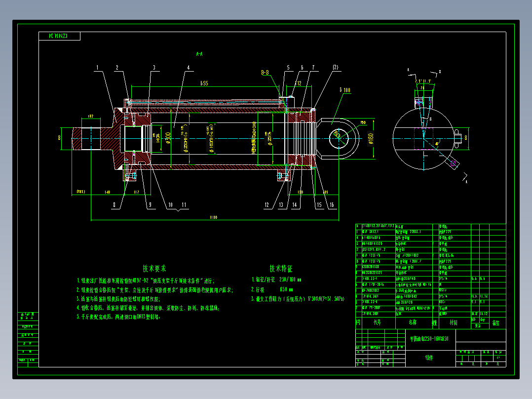Screen dimensions: 532x399
Task: Click requirement line 5 mentioning DN13
Action: click(x=118, y=317)
